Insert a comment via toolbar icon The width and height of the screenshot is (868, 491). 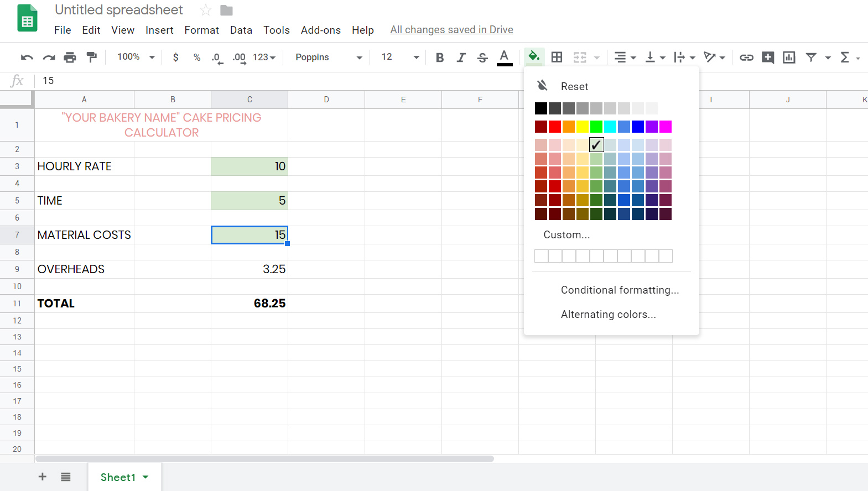pyautogui.click(x=768, y=58)
